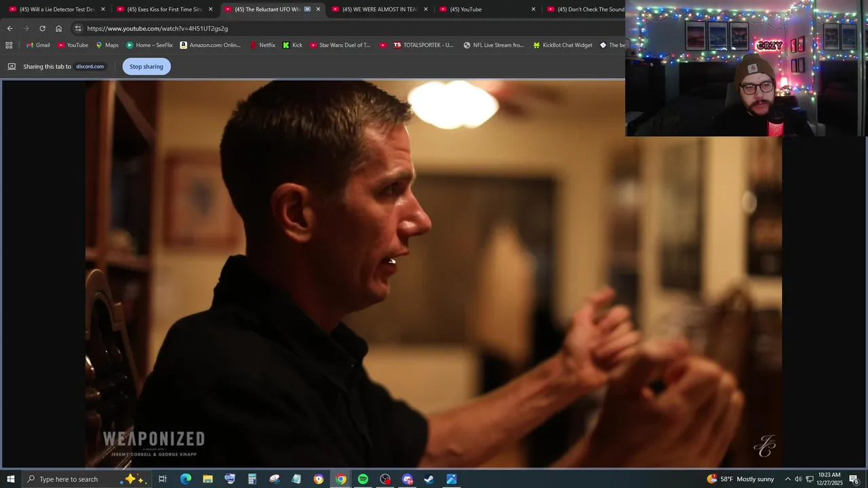This screenshot has width=868, height=488.
Task: Open Discord from taskbar
Action: (408, 479)
